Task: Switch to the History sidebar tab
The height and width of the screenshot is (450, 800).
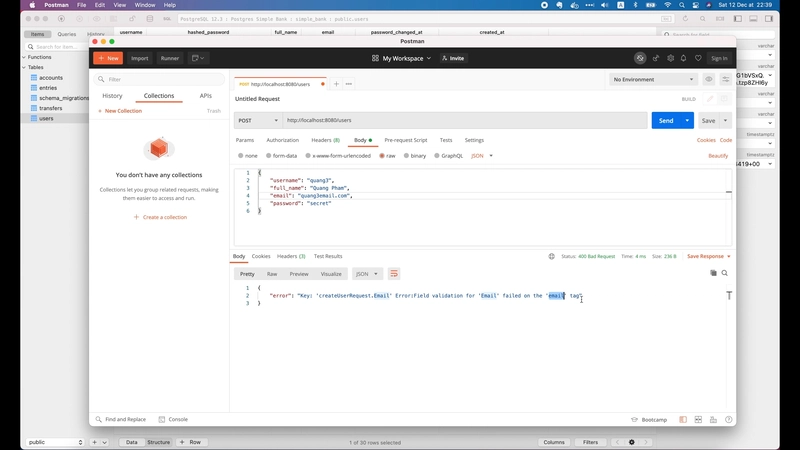Action: pyautogui.click(x=112, y=96)
